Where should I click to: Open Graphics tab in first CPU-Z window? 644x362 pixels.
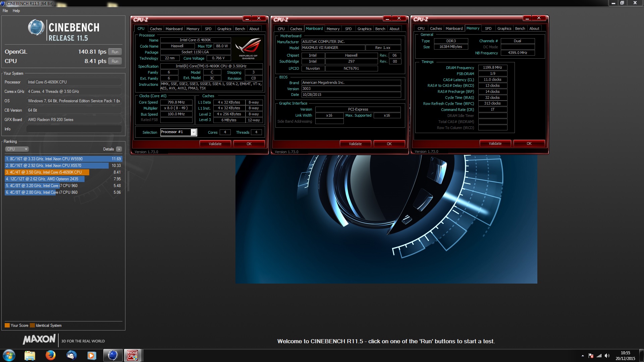[x=224, y=29]
